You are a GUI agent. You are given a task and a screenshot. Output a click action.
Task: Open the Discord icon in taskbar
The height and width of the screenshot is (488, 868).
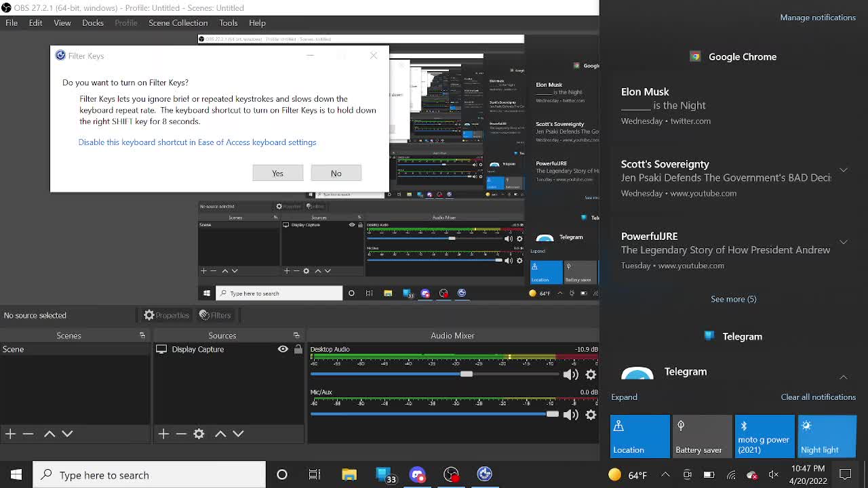[x=417, y=474]
